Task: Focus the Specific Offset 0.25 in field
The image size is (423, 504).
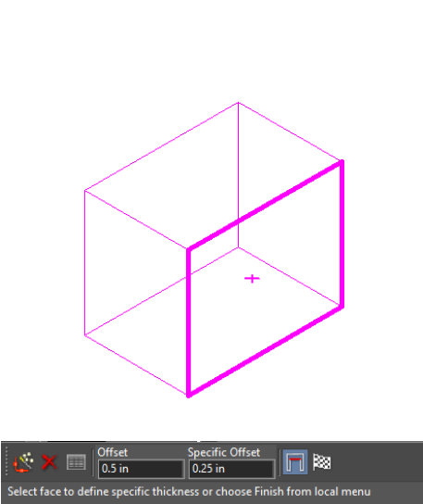Action: (x=231, y=469)
